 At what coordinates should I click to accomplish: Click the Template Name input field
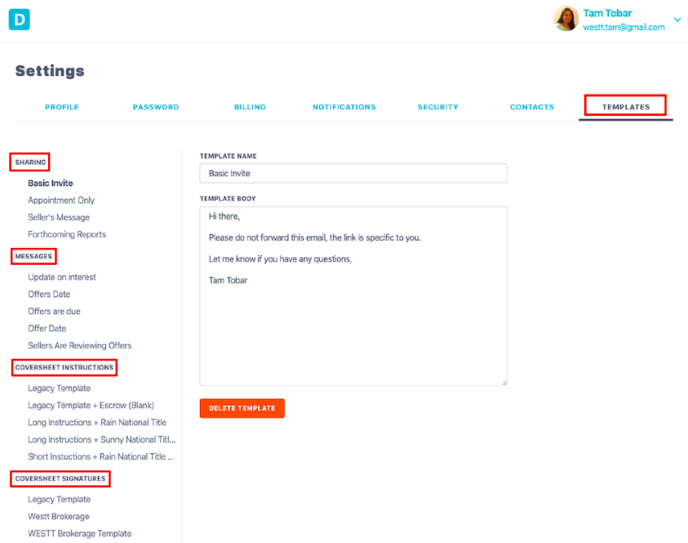coord(353,173)
